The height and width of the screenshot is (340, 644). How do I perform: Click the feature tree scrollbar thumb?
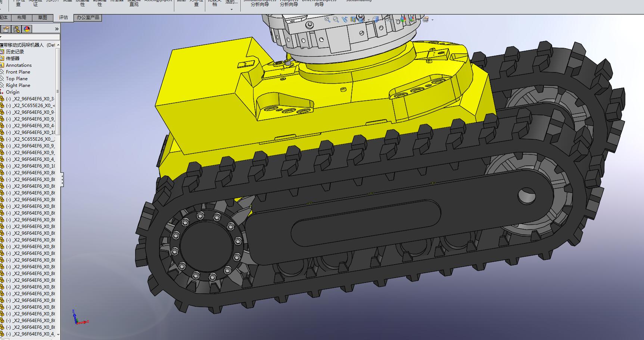pos(58,91)
